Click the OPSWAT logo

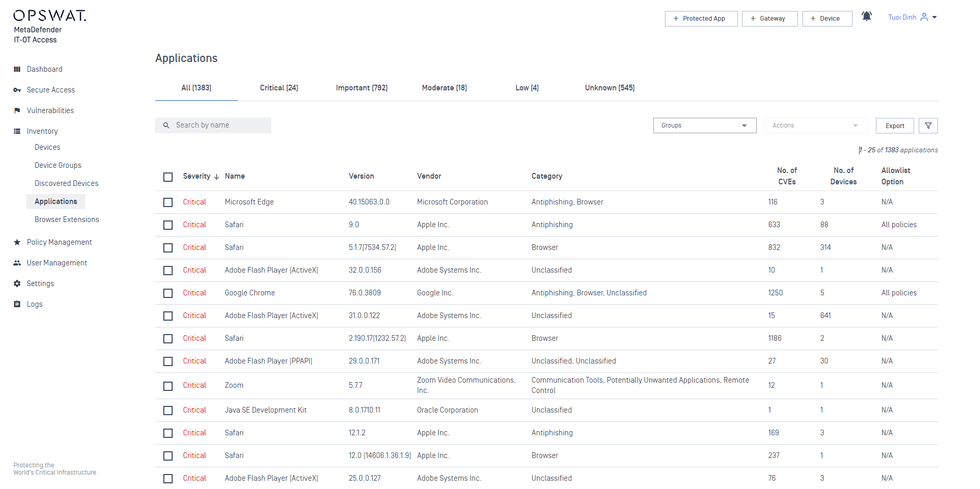point(50,16)
